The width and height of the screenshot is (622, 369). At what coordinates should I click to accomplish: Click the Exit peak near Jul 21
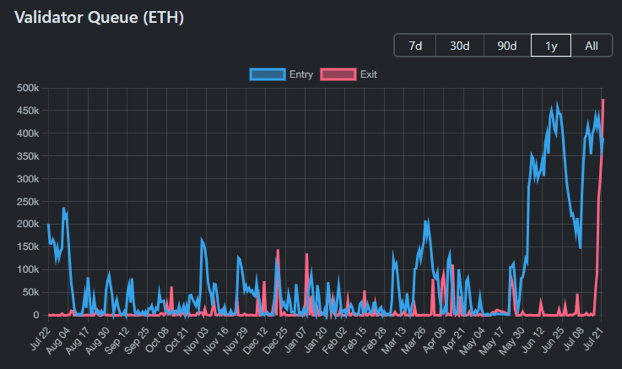pyautogui.click(x=603, y=100)
